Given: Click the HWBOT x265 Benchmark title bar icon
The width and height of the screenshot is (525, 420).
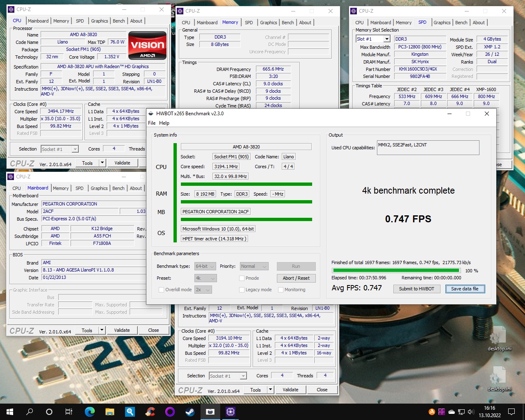Looking at the screenshot, I should point(151,114).
